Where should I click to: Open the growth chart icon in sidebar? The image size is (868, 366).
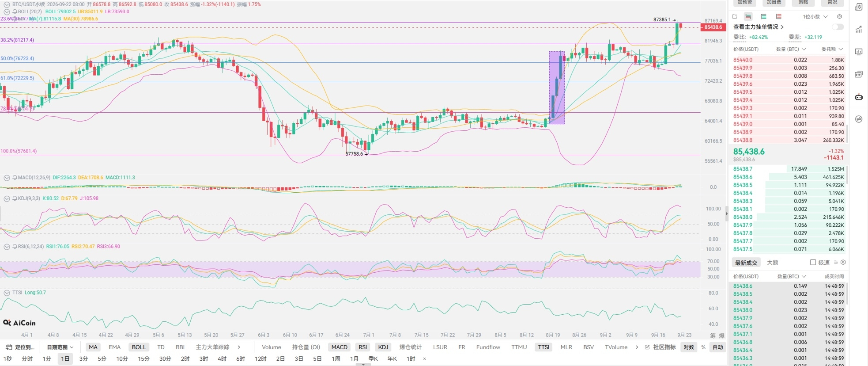pyautogui.click(x=859, y=30)
